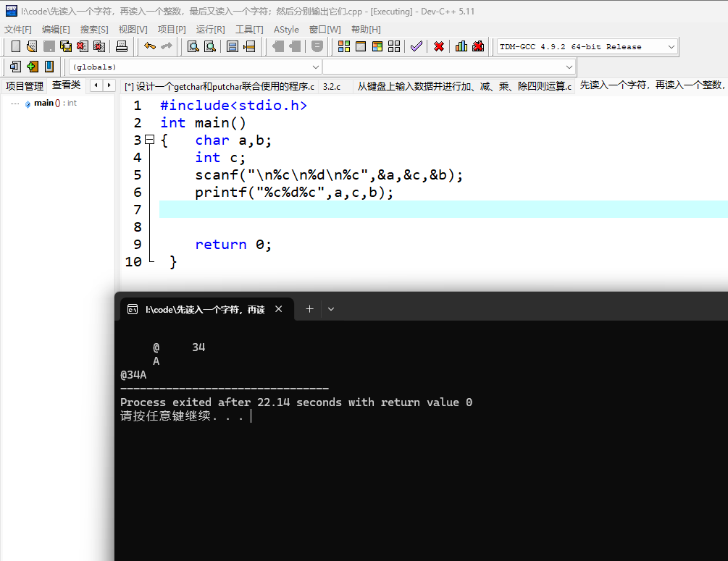Click the Dev-C++ title bar app icon
The width and height of the screenshot is (728, 561).
coord(11,11)
